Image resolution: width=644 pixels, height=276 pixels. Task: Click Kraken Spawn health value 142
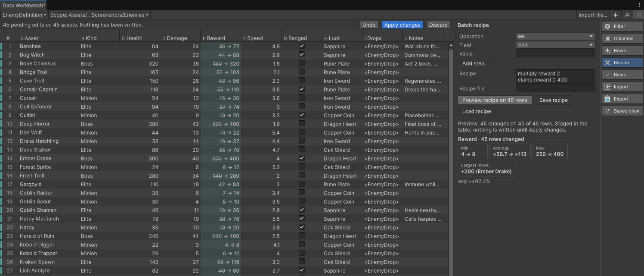[x=140, y=262]
